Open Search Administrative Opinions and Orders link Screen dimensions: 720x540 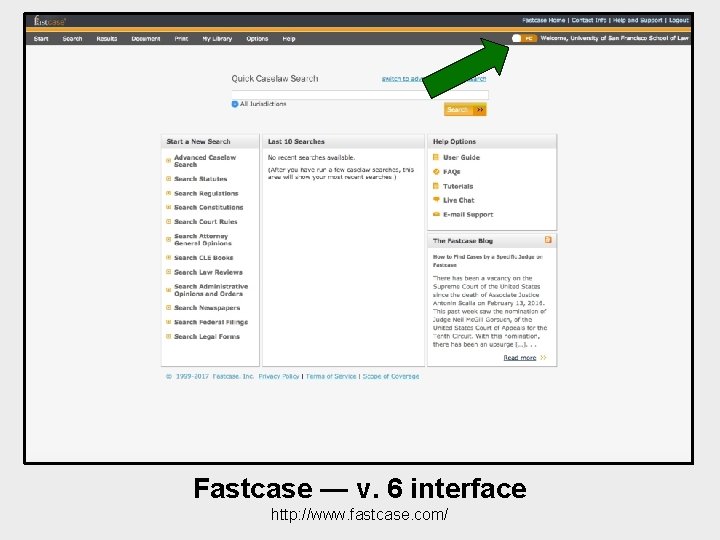(211, 290)
